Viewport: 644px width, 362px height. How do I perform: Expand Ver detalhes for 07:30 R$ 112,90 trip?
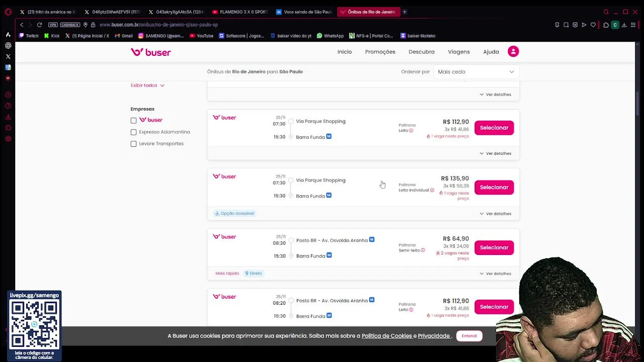pyautogui.click(x=495, y=153)
